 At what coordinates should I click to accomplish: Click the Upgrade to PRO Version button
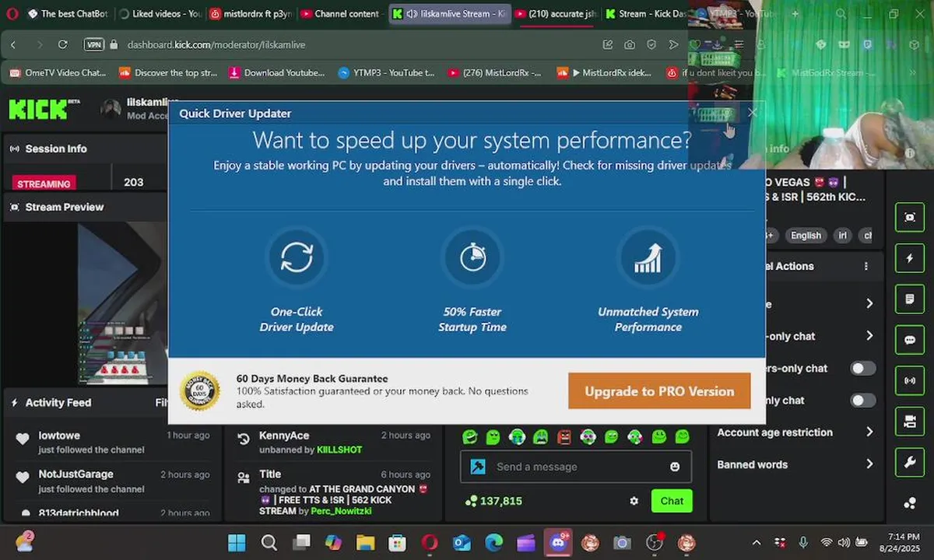tap(659, 391)
